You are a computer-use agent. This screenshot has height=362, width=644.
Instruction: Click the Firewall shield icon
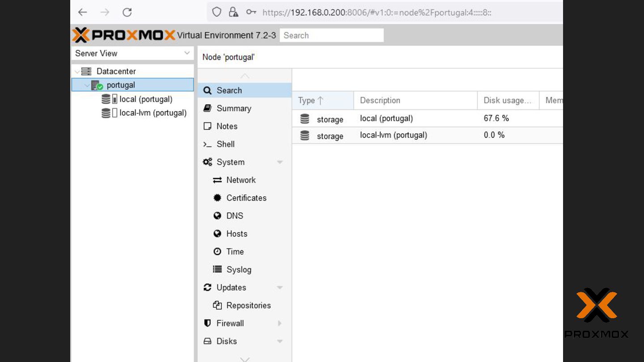pyautogui.click(x=208, y=323)
